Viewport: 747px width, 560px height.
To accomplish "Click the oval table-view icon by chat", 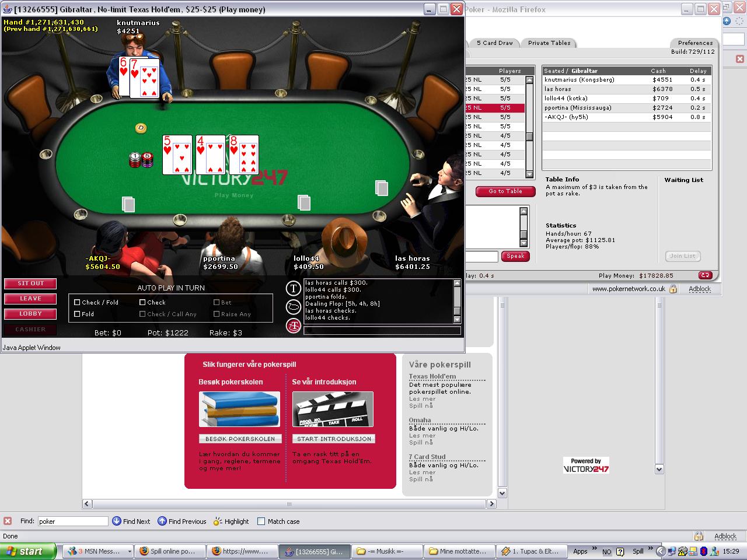I will (293, 307).
